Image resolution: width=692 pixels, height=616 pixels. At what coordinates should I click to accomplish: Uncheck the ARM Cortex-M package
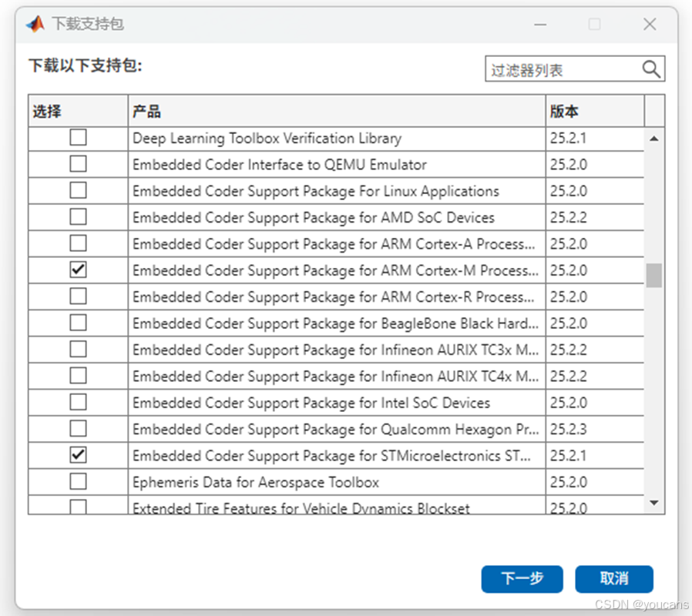click(78, 269)
